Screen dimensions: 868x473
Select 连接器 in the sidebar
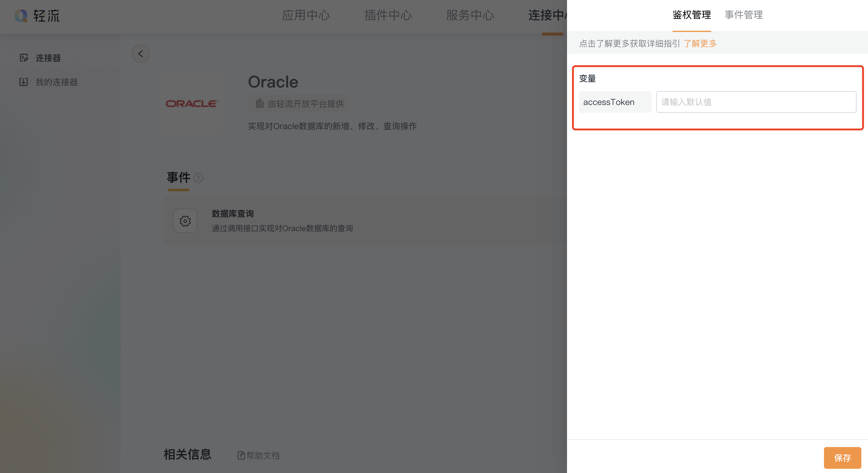coord(48,58)
